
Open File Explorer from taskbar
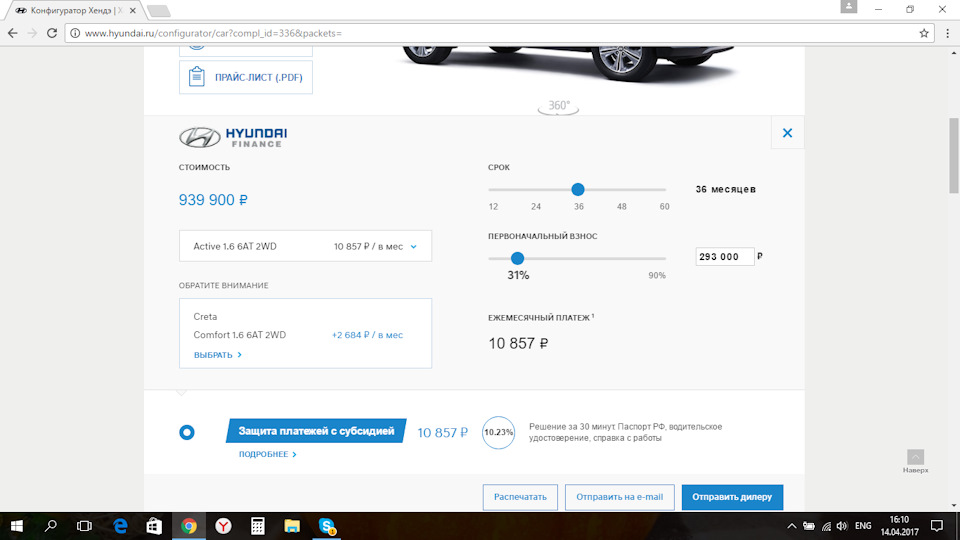(292, 526)
